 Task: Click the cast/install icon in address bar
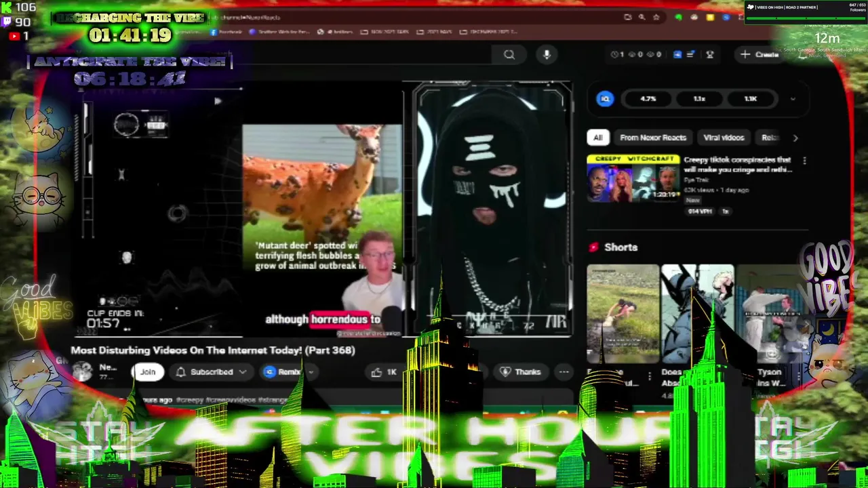click(627, 17)
